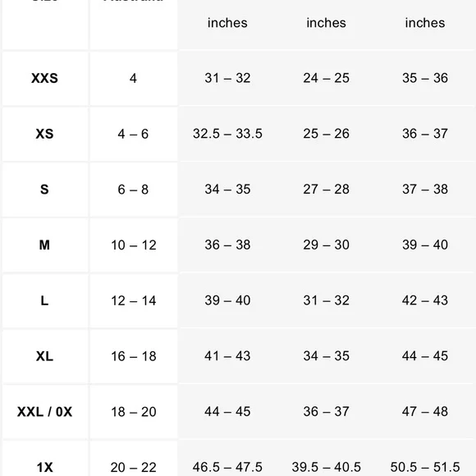Click the 36 – 38 measurement cell
This screenshot has width=476, height=476.
(227, 245)
